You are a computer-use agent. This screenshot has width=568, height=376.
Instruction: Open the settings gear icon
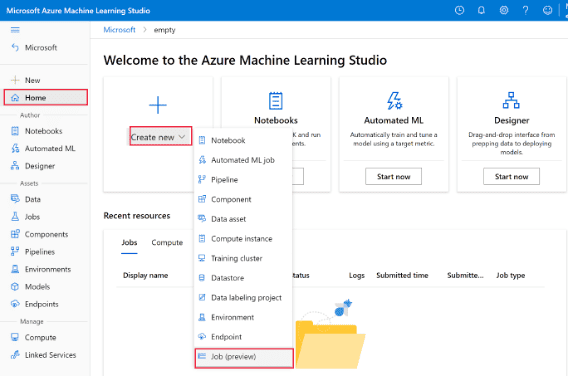pyautogui.click(x=504, y=11)
